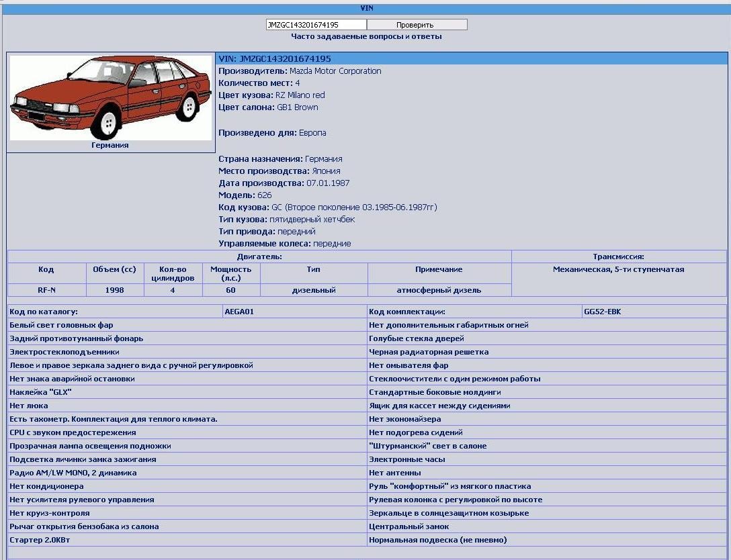Click Рычаг открытия бензобака из салона row

(x=187, y=527)
